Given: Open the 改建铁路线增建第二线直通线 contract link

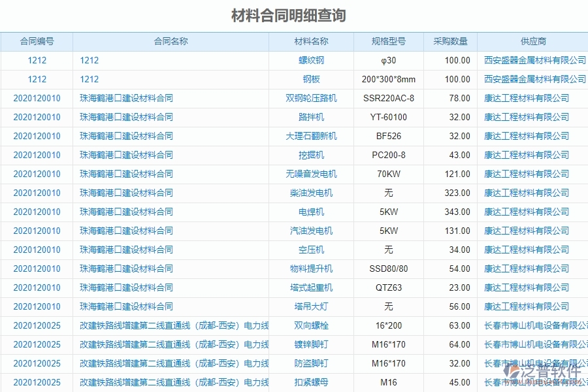Looking at the screenshot, I should [171, 325].
